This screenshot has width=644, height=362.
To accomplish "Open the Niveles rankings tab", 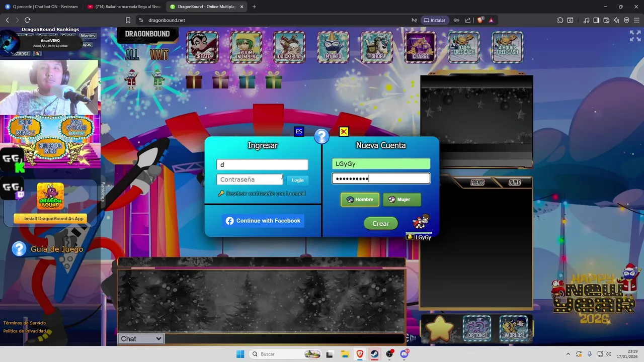I will click(x=88, y=36).
